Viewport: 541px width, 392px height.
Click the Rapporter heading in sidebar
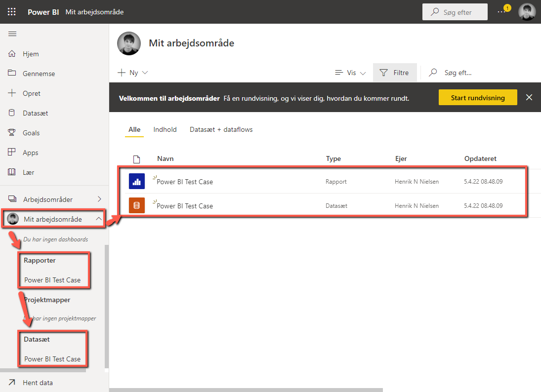coord(40,260)
